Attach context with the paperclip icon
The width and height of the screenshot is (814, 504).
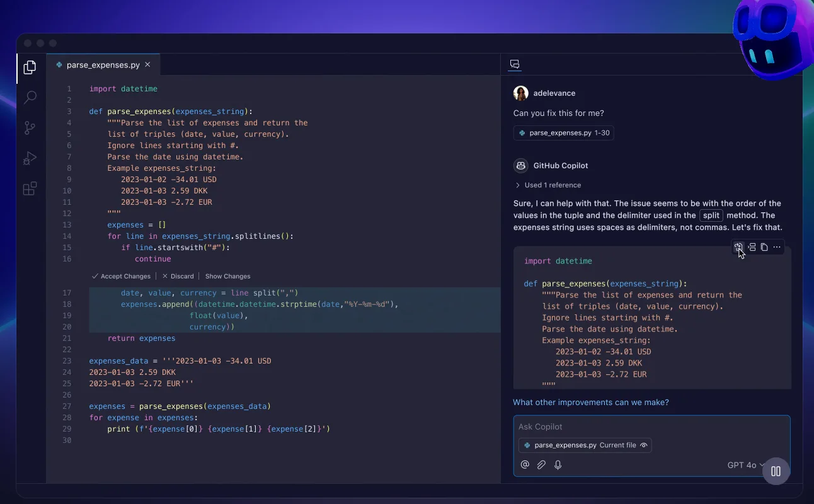[x=541, y=465]
